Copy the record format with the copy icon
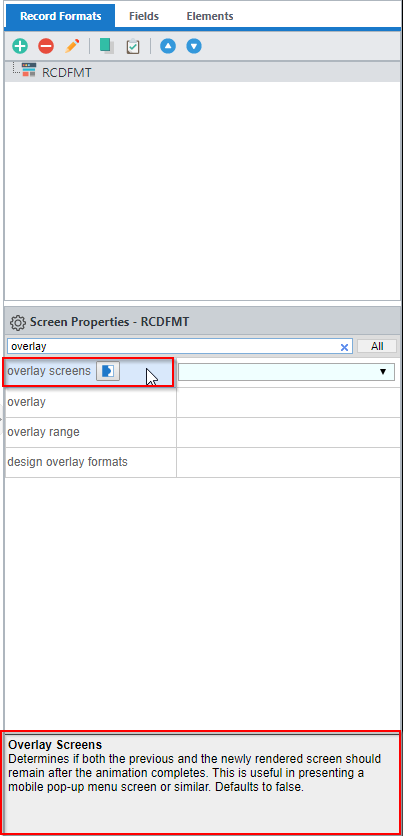 coord(107,46)
